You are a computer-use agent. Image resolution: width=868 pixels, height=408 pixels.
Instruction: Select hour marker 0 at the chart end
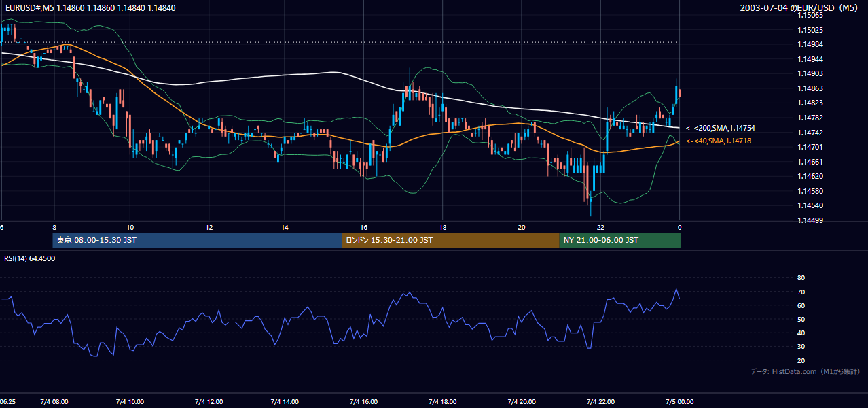coord(679,228)
